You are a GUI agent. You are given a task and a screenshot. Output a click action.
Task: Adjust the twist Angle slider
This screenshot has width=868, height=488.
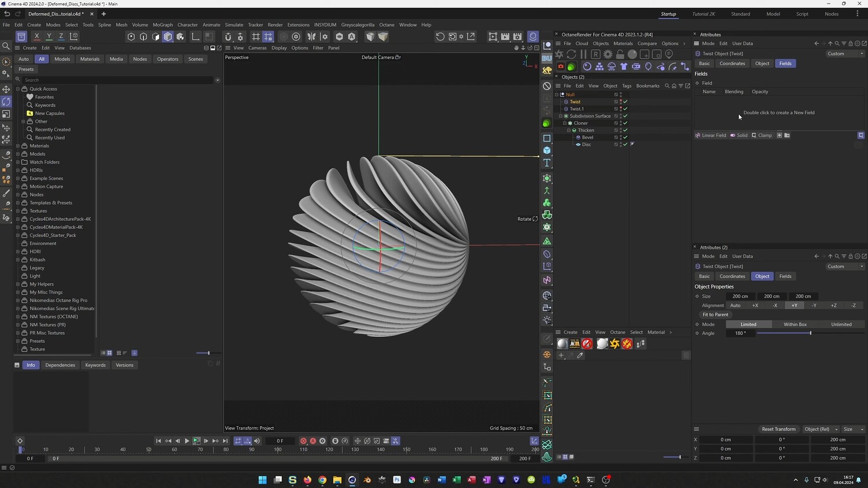pos(810,333)
